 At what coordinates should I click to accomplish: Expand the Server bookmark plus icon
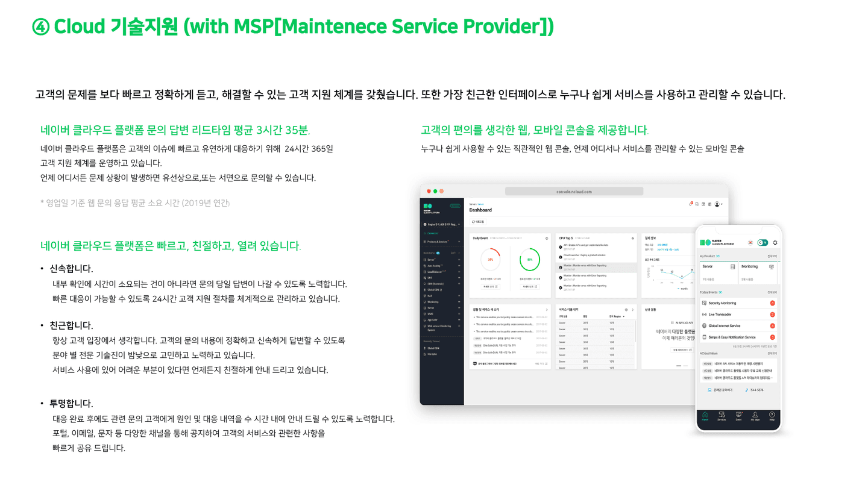[459, 260]
